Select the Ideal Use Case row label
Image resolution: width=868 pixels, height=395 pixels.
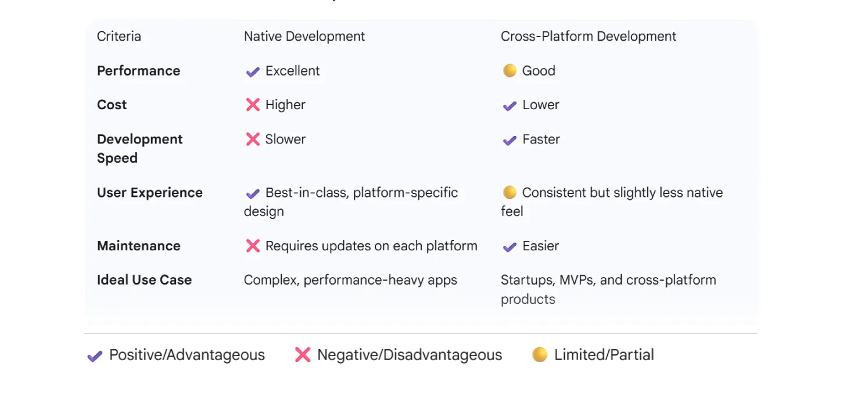tap(144, 280)
